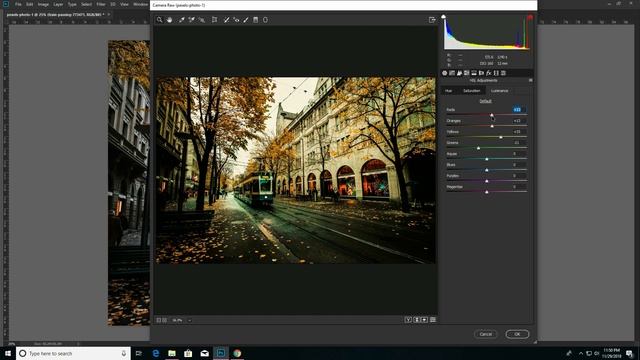
Task: Click the taskbar search box
Action: tap(73, 353)
